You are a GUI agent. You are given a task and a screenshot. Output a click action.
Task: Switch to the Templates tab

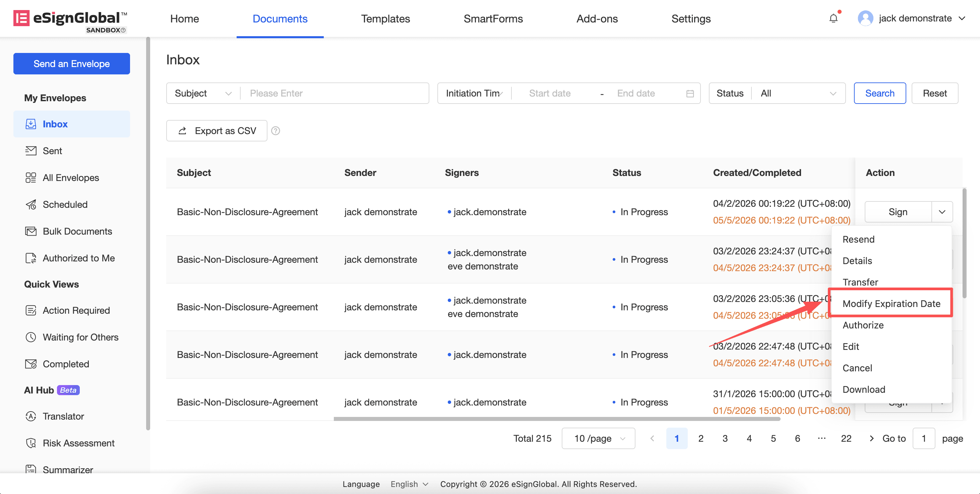point(385,19)
